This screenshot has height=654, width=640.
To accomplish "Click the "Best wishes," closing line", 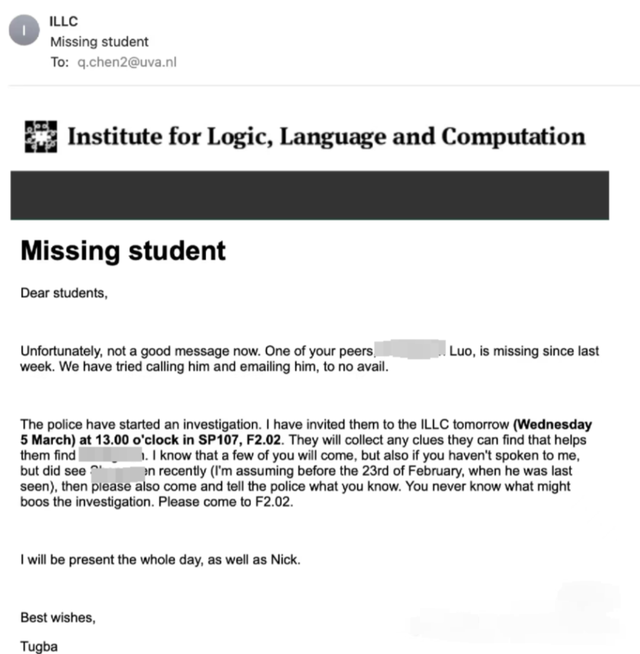I will tap(58, 617).
